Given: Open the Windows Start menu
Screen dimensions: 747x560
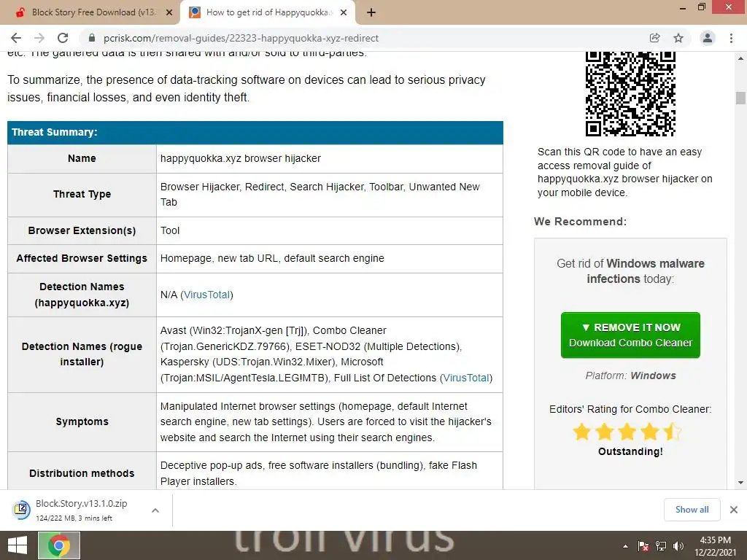Looking at the screenshot, I should (x=18, y=545).
